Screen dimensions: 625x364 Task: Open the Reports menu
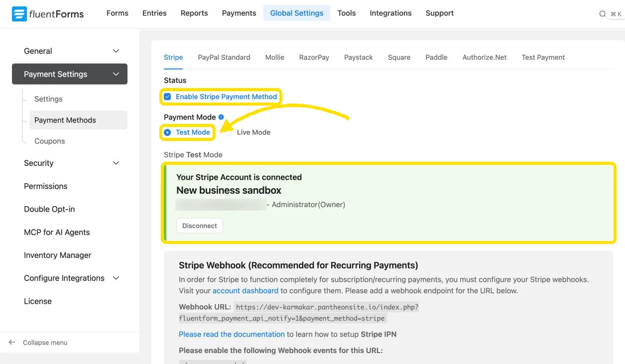click(x=194, y=13)
